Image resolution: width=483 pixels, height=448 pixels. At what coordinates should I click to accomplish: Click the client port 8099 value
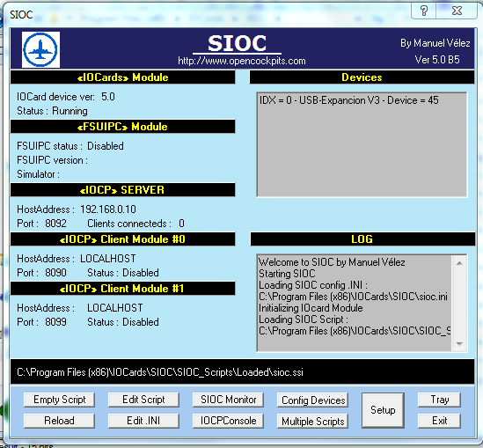click(55, 322)
